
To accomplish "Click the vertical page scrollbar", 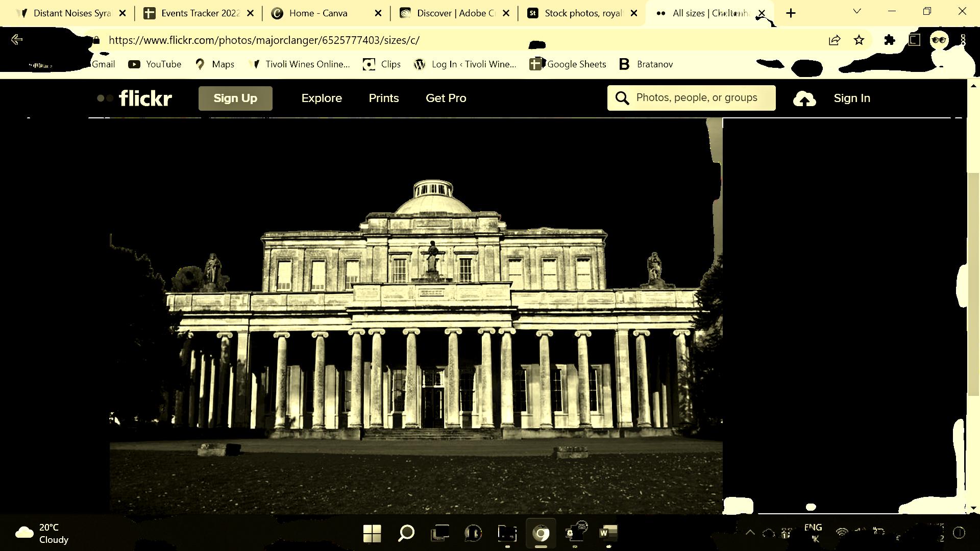I will click(973, 283).
